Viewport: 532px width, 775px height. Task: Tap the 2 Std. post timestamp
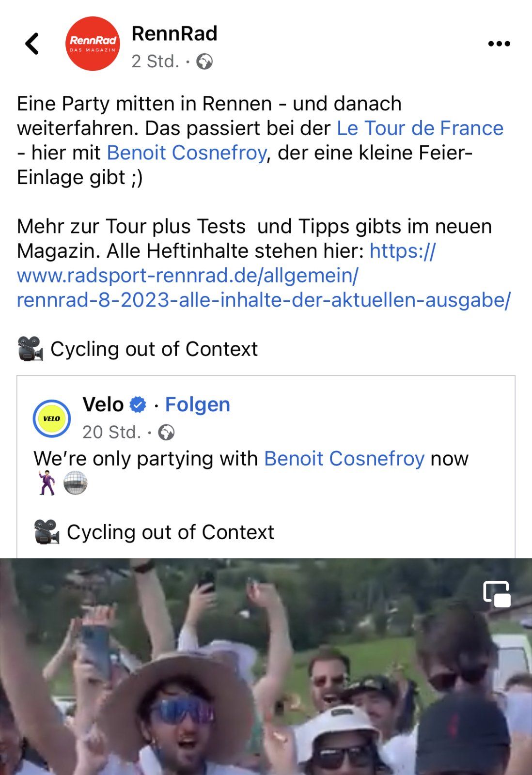click(x=156, y=62)
